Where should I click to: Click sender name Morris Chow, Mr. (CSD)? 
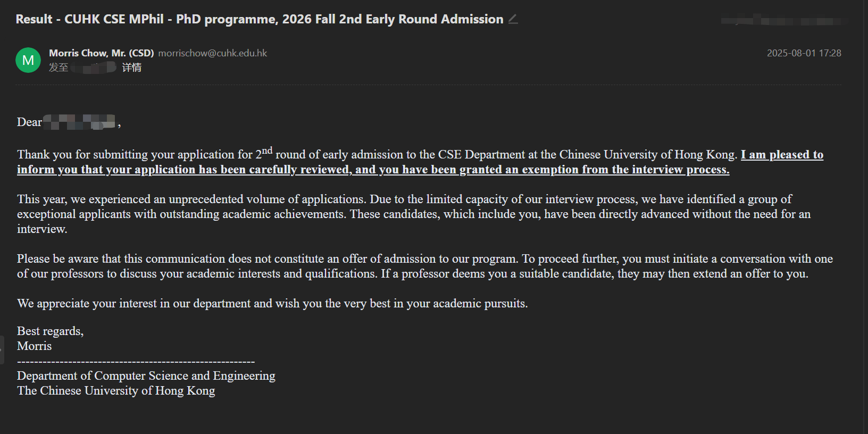tap(101, 53)
